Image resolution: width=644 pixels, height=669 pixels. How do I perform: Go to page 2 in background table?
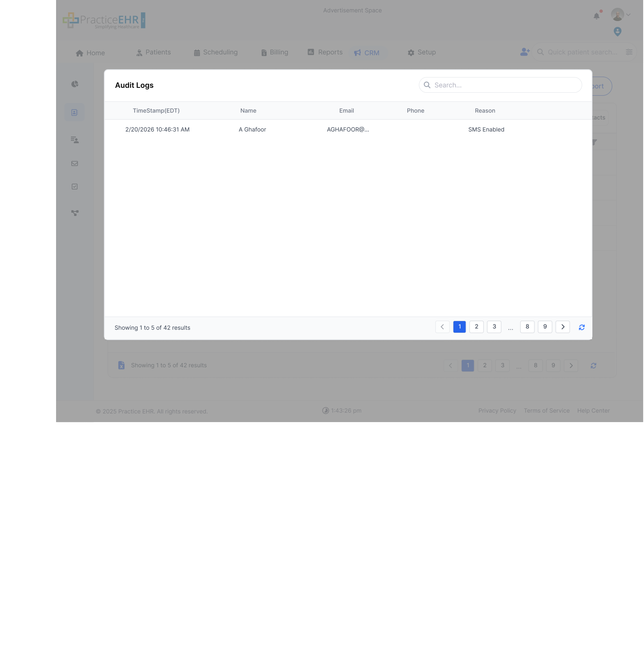[x=485, y=365]
